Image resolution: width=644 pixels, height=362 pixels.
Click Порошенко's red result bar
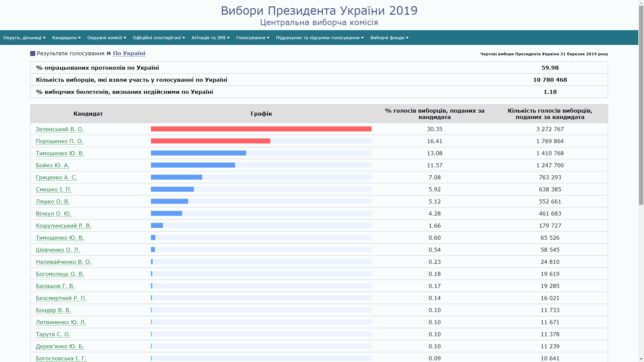tap(211, 141)
